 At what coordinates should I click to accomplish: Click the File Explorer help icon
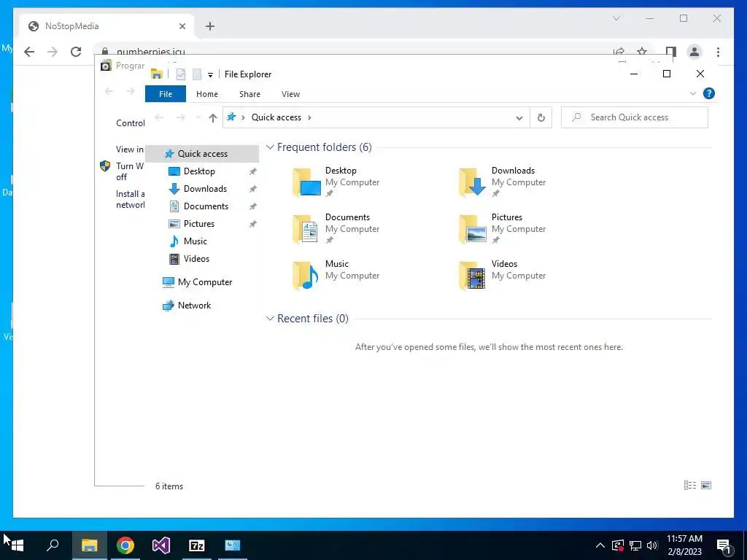(708, 93)
